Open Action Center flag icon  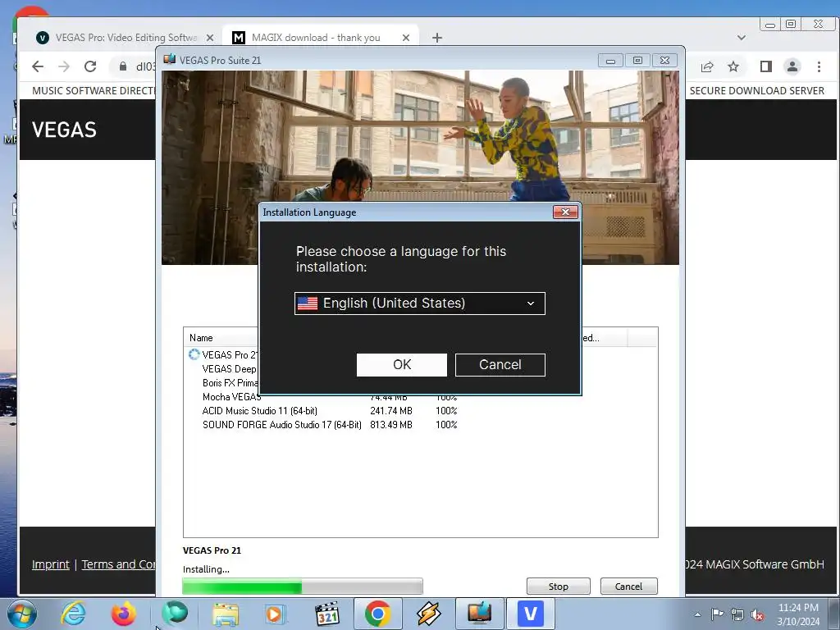717,614
